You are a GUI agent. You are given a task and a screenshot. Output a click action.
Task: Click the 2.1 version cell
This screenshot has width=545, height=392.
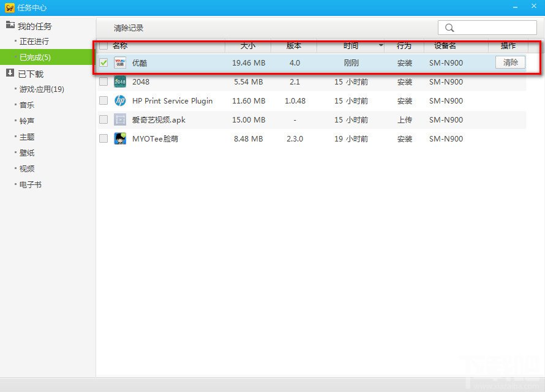[x=295, y=82]
